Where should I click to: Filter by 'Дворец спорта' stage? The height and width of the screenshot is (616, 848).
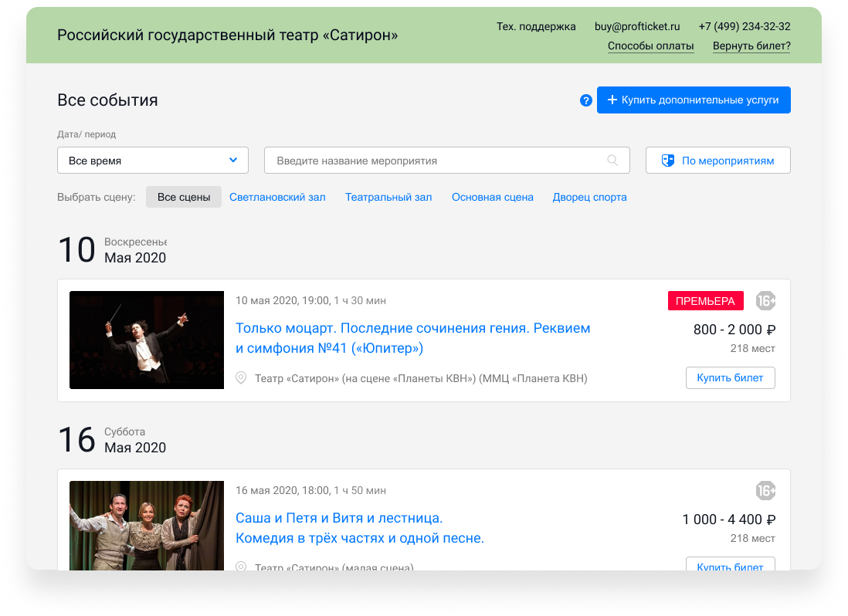click(x=589, y=198)
